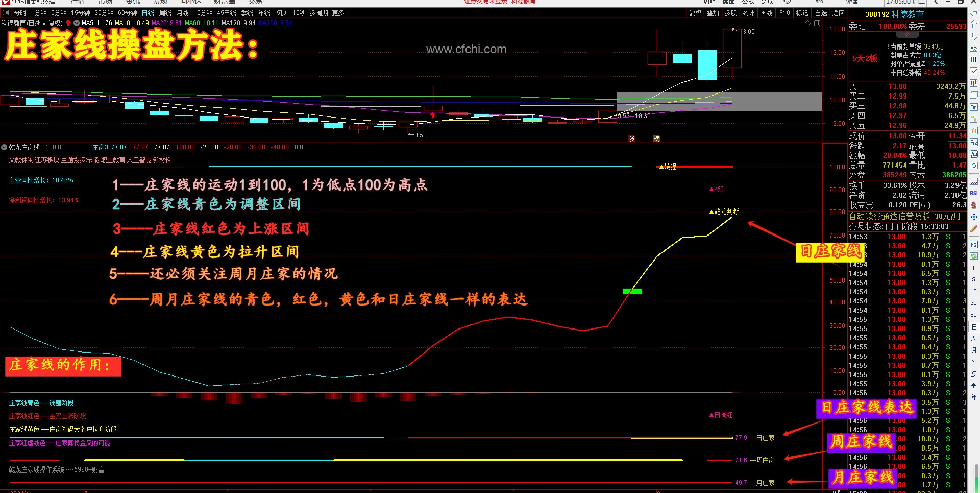Click the 多股 multi-stock button
Viewport: 980px width, 493px height.
click(730, 13)
